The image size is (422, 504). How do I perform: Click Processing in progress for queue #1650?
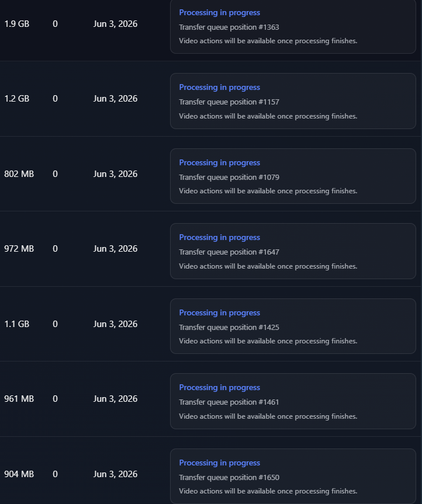pyautogui.click(x=219, y=463)
